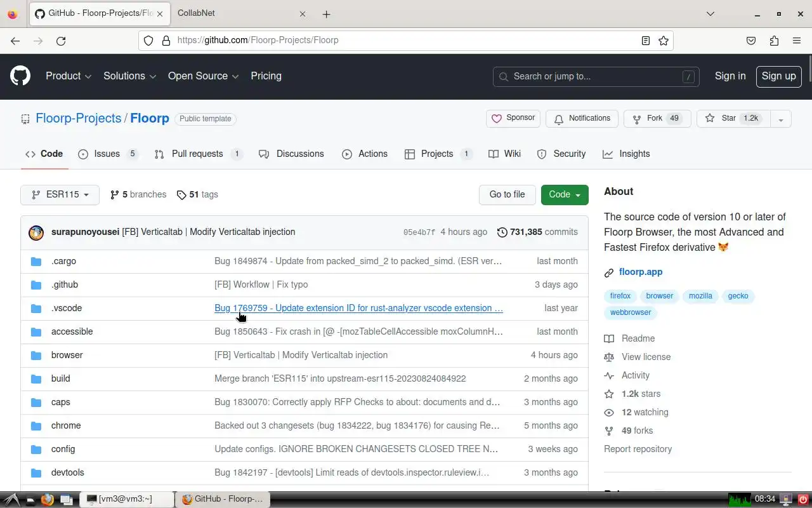Close the CollabNet tab
This screenshot has height=508, width=812.
pos(302,14)
